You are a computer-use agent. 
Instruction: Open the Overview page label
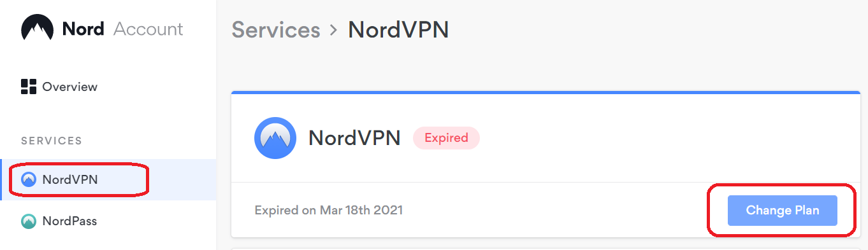coord(70,87)
